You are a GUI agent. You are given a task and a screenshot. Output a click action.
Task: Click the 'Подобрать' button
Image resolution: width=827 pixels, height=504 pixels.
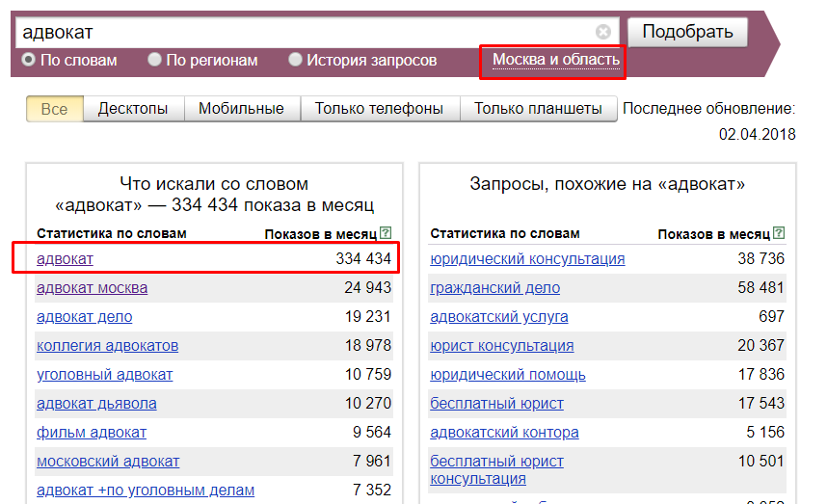point(687,32)
